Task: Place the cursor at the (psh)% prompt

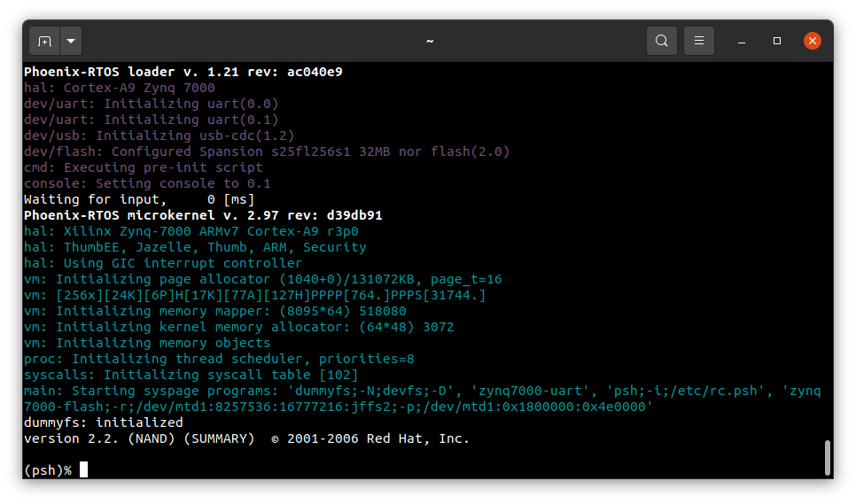Action: 84,470
